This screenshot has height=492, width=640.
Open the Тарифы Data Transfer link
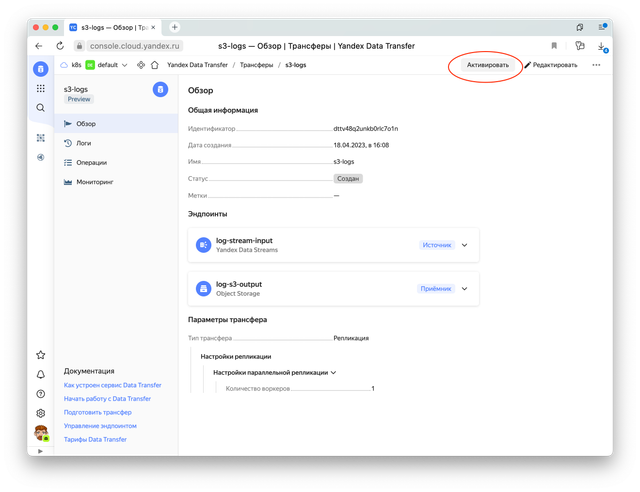[95, 439]
